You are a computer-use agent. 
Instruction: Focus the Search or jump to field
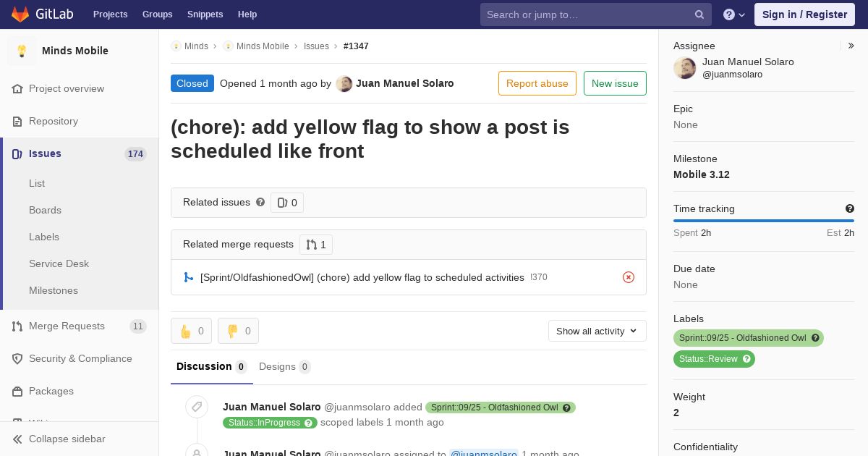tap(595, 14)
